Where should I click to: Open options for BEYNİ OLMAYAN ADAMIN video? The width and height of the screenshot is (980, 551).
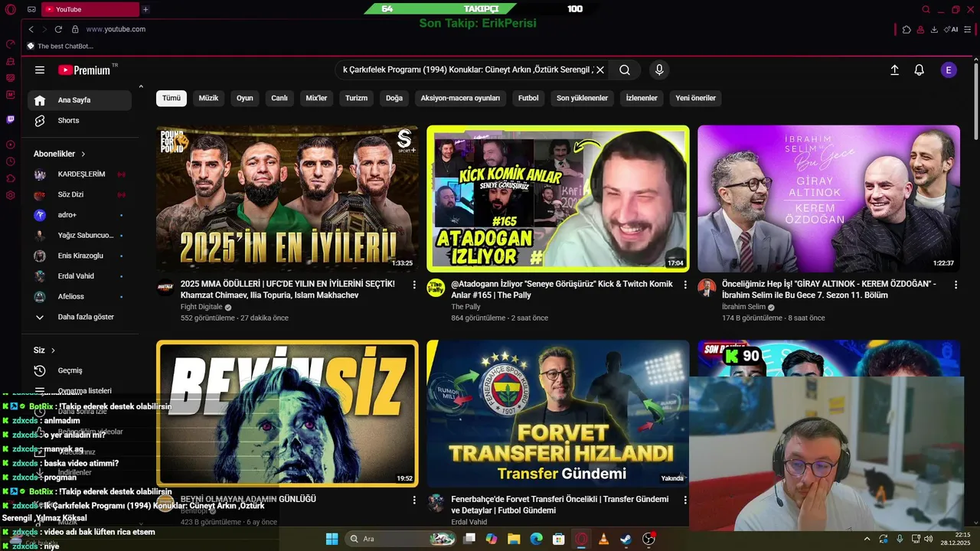pyautogui.click(x=414, y=500)
